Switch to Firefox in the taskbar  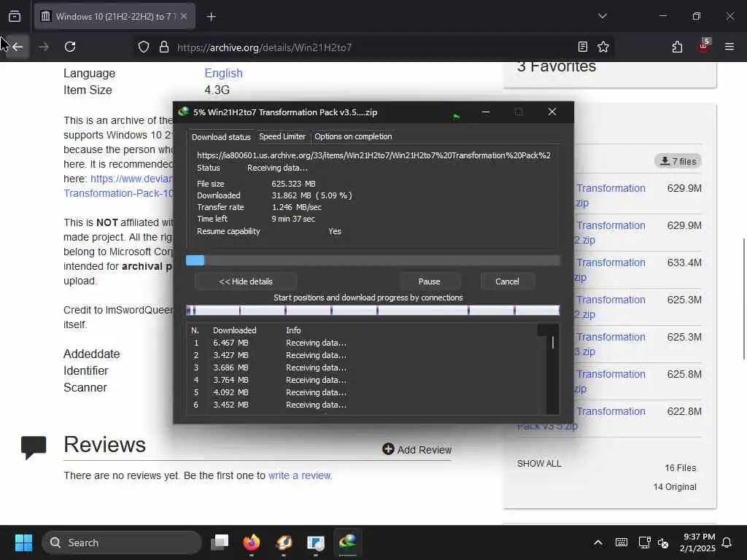tap(252, 542)
